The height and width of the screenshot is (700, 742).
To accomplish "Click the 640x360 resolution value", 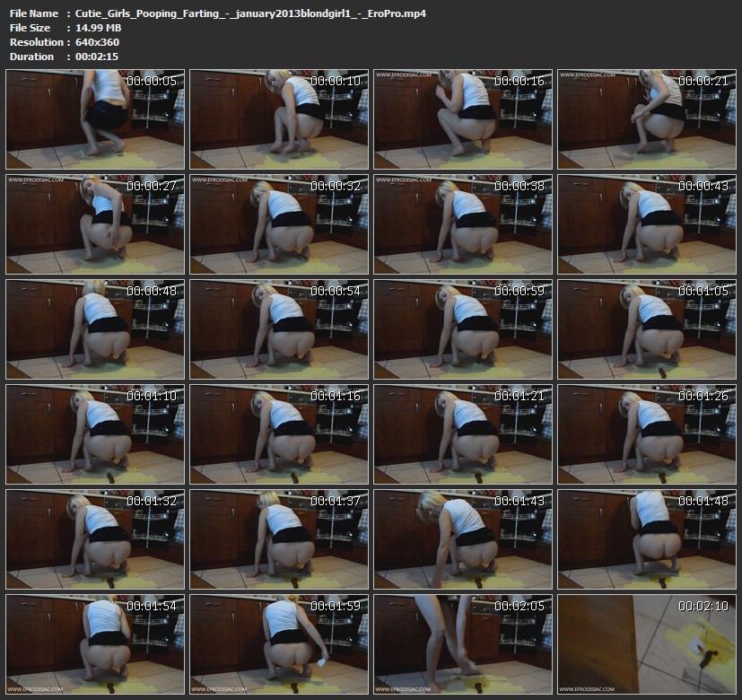I will [98, 42].
